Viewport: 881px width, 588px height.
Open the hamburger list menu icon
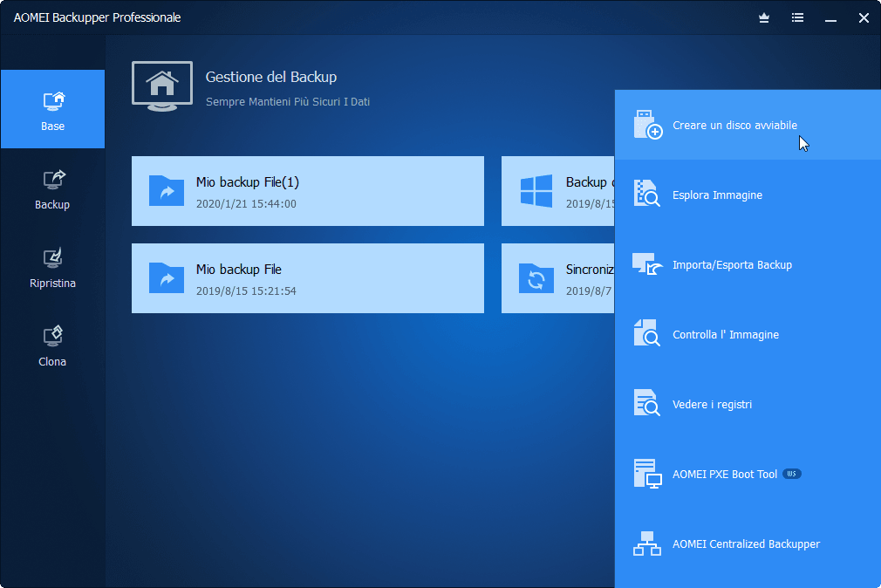pos(797,17)
